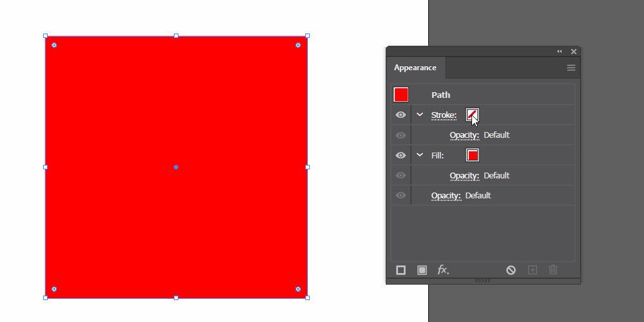Screen dimensions: 644x322
Task: Click the Duplicate Selected Item icon
Action: pyautogui.click(x=533, y=270)
